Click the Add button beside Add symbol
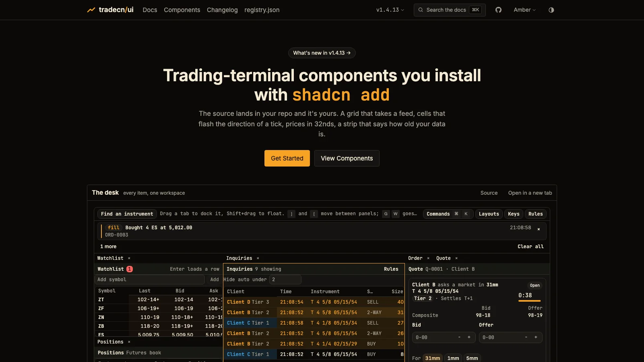This screenshot has width=644, height=362. tap(215, 279)
